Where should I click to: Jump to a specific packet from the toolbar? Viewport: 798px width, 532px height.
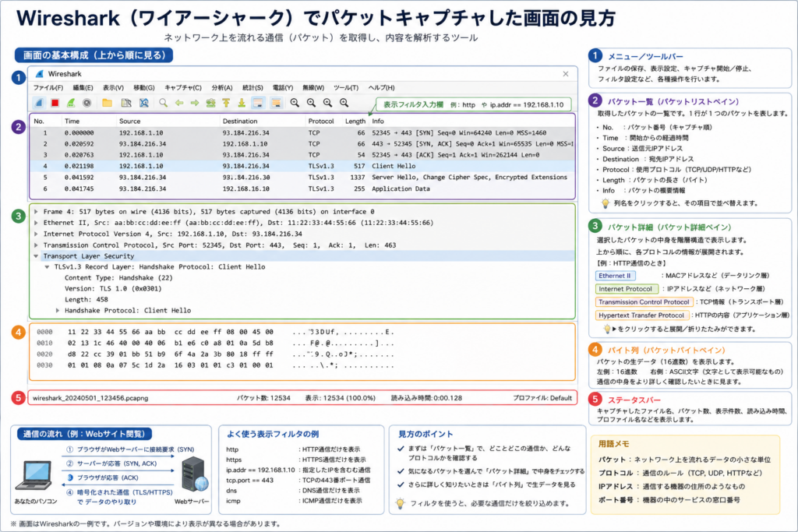tap(210, 103)
